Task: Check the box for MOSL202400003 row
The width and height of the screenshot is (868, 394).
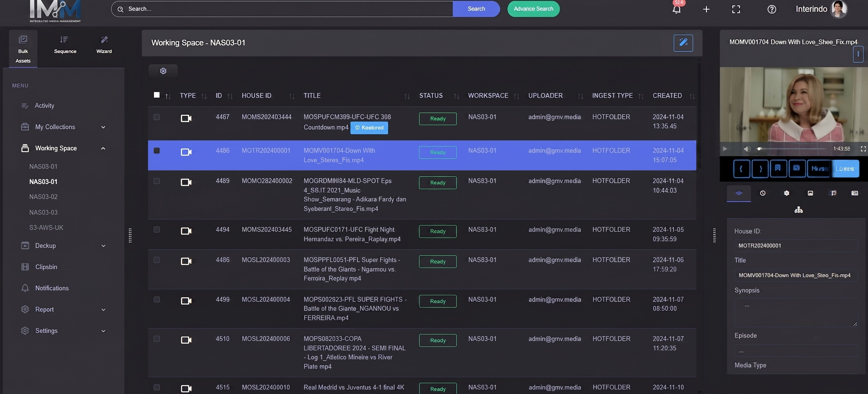Action: 157,260
